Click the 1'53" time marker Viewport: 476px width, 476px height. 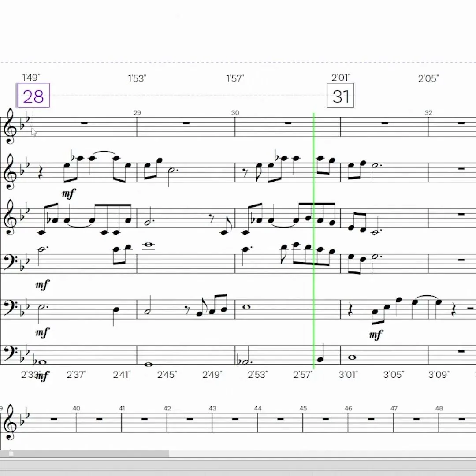click(x=137, y=78)
